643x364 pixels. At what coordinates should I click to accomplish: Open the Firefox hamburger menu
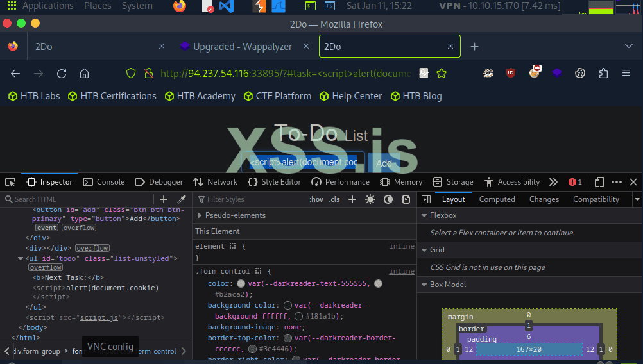point(626,73)
